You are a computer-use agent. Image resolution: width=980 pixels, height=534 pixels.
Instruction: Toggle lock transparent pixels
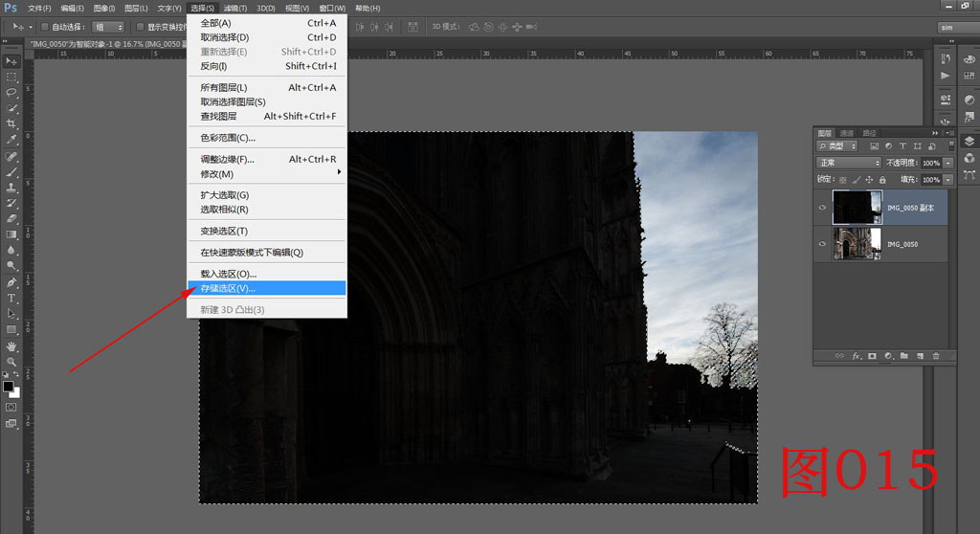pyautogui.click(x=842, y=180)
